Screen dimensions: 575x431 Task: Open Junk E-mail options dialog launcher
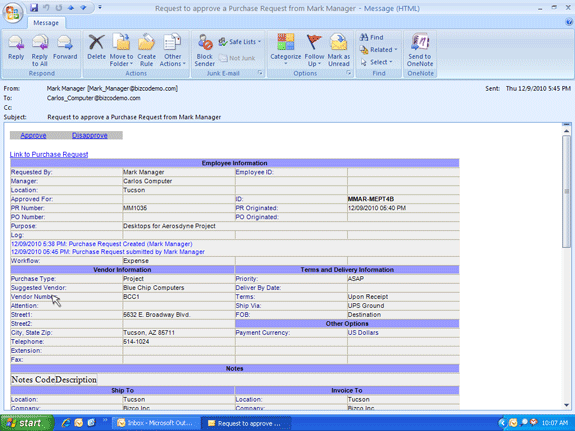point(260,73)
